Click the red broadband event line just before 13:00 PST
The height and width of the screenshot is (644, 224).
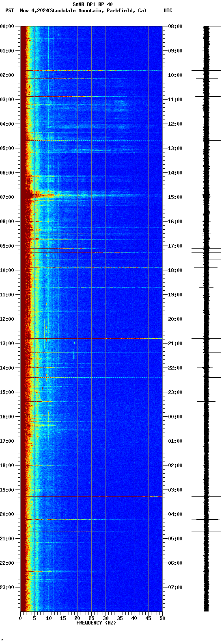point(91,338)
